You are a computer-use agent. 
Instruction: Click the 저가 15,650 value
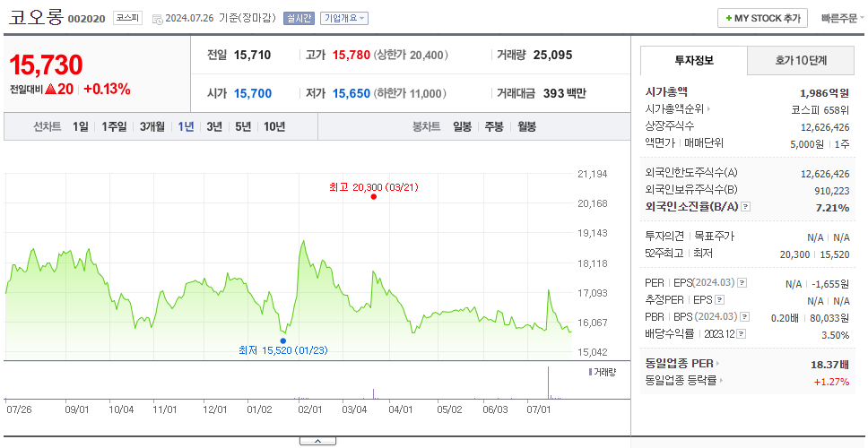click(351, 93)
